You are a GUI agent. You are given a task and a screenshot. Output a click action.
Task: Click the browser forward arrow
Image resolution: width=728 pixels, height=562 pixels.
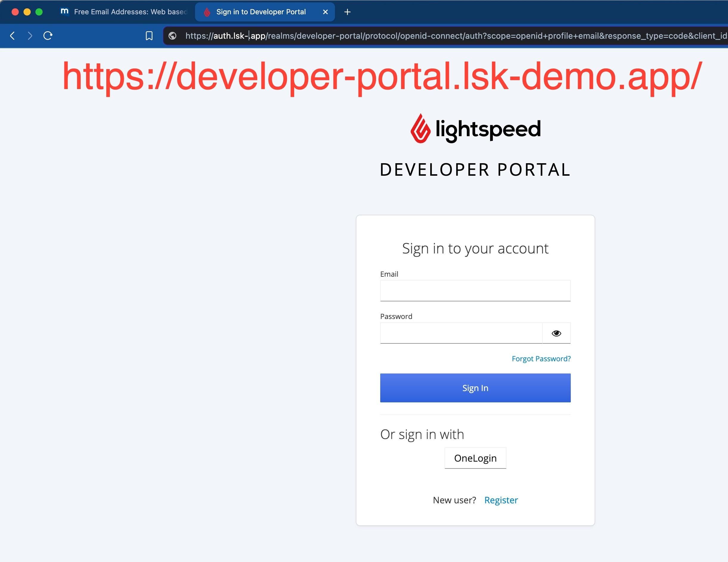(x=30, y=36)
